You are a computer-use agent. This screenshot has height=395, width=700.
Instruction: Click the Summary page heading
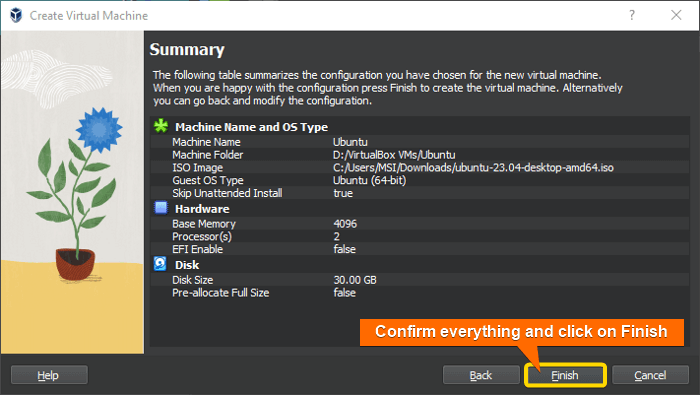[187, 50]
